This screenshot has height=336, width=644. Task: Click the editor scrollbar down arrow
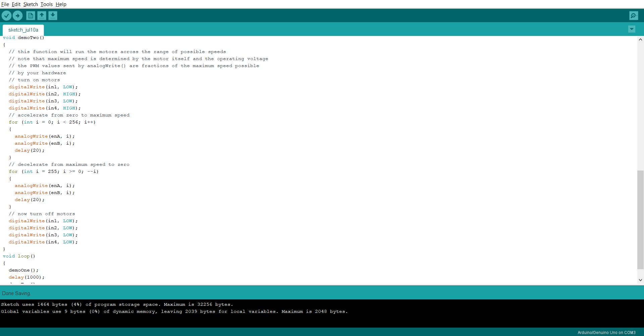point(640,280)
